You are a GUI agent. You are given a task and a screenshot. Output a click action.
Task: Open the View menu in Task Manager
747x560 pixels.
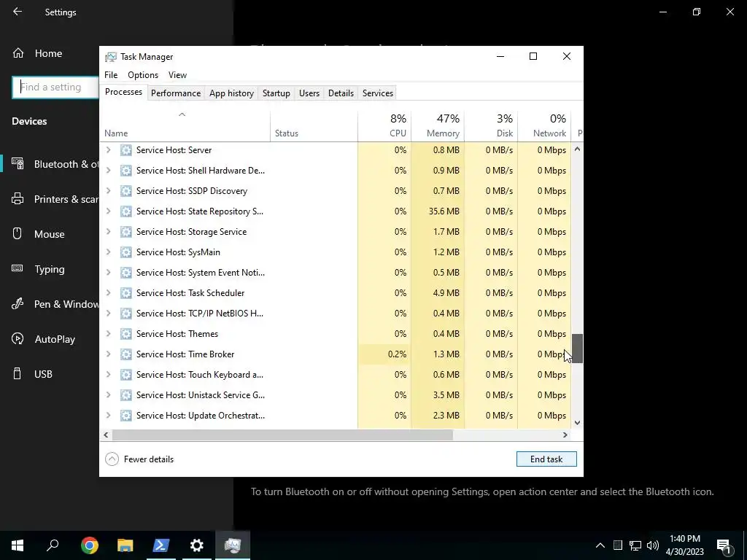tap(178, 75)
